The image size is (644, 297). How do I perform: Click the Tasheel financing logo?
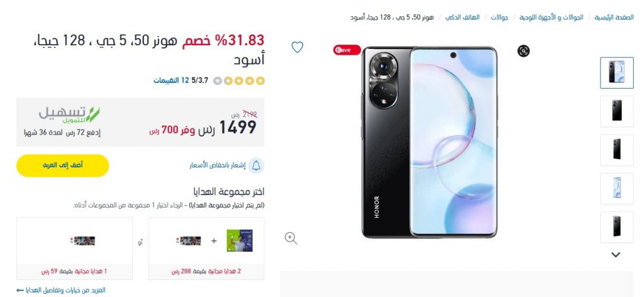pyautogui.click(x=69, y=115)
